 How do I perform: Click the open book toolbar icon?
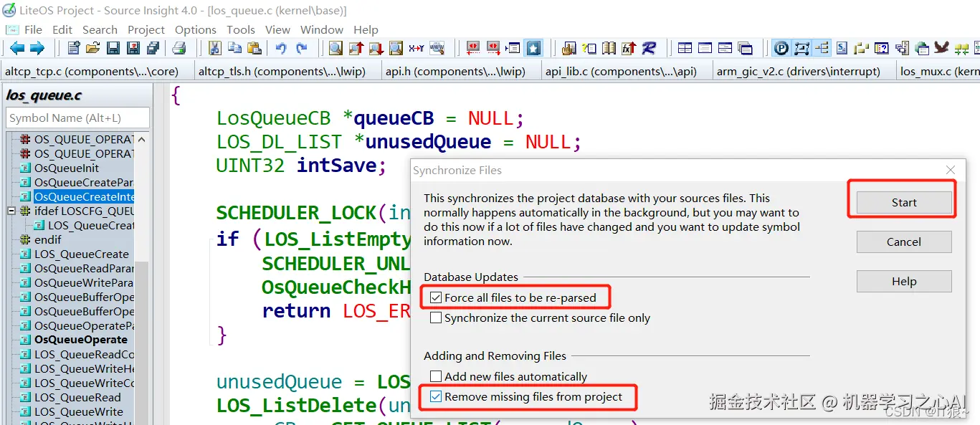[609, 48]
